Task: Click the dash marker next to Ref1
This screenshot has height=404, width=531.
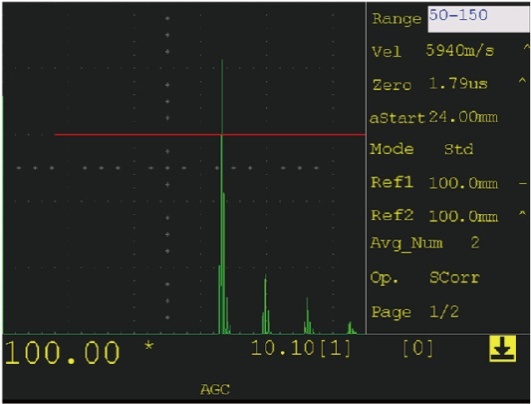Action: 523,184
